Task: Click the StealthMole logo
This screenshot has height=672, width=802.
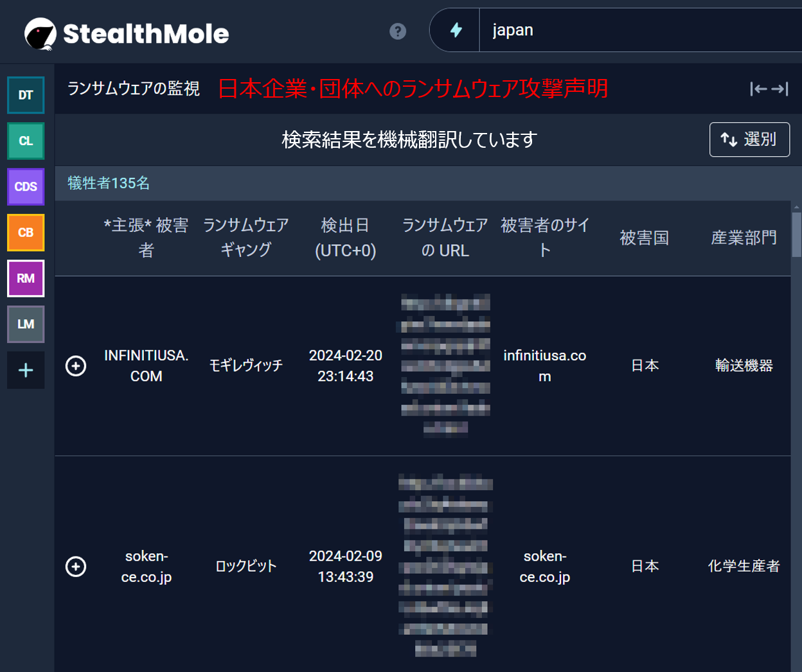Action: [127, 33]
